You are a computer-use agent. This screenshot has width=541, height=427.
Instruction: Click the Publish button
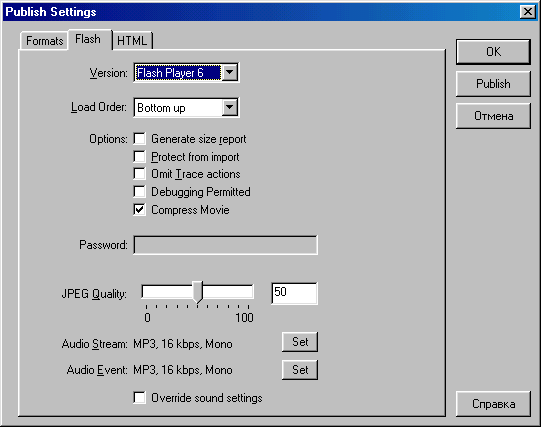(x=493, y=84)
